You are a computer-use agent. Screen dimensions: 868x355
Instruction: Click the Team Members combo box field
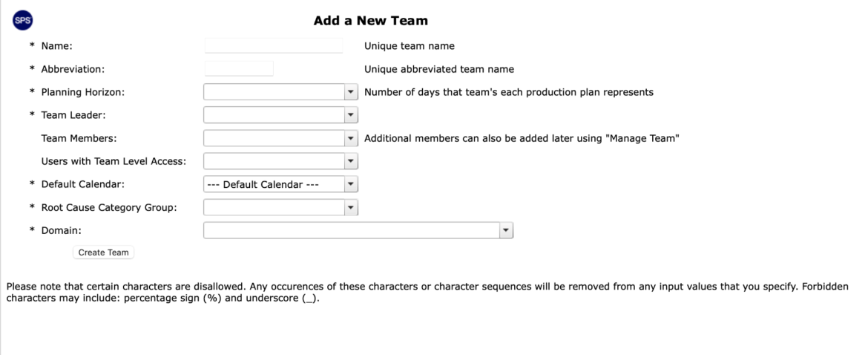(x=280, y=138)
